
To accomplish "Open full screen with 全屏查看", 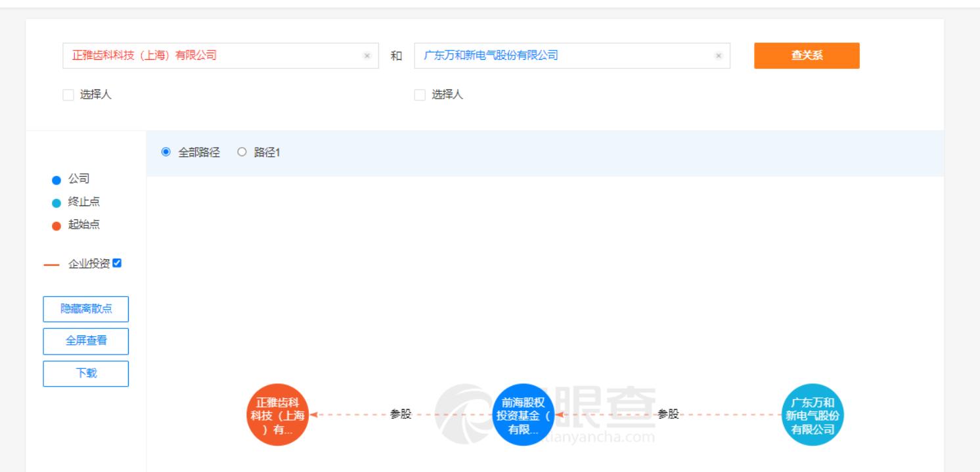I will [x=85, y=341].
